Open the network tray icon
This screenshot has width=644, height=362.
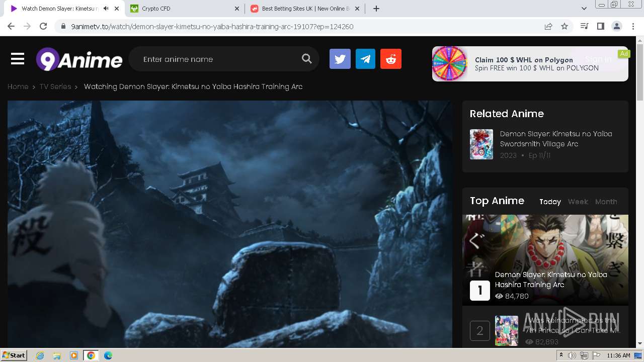(584, 355)
